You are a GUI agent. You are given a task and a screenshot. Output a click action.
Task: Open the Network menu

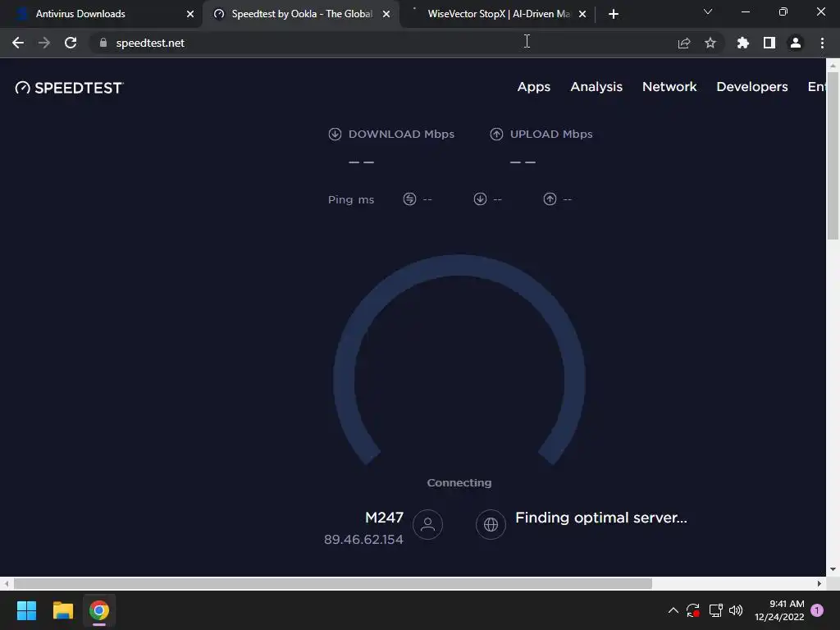point(669,87)
